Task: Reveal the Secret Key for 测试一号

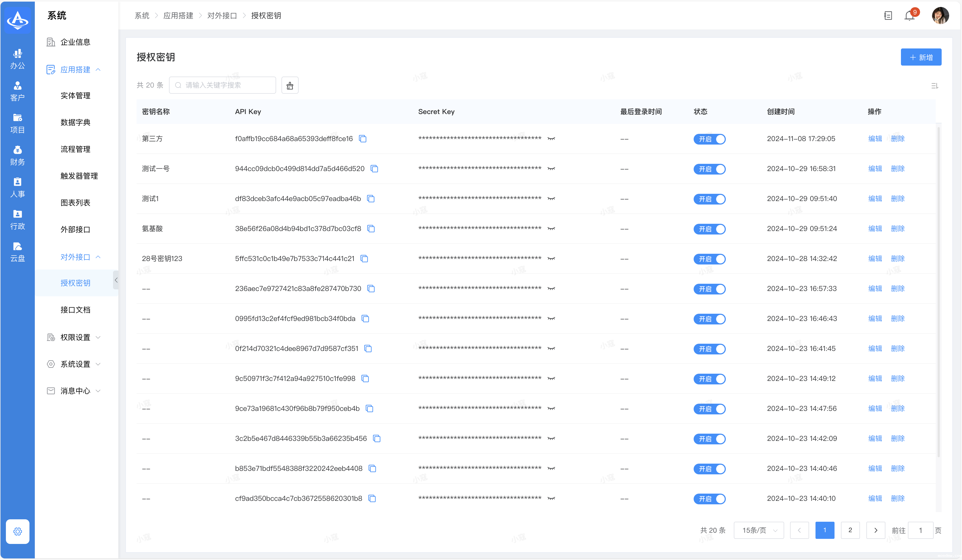Action: (x=551, y=169)
